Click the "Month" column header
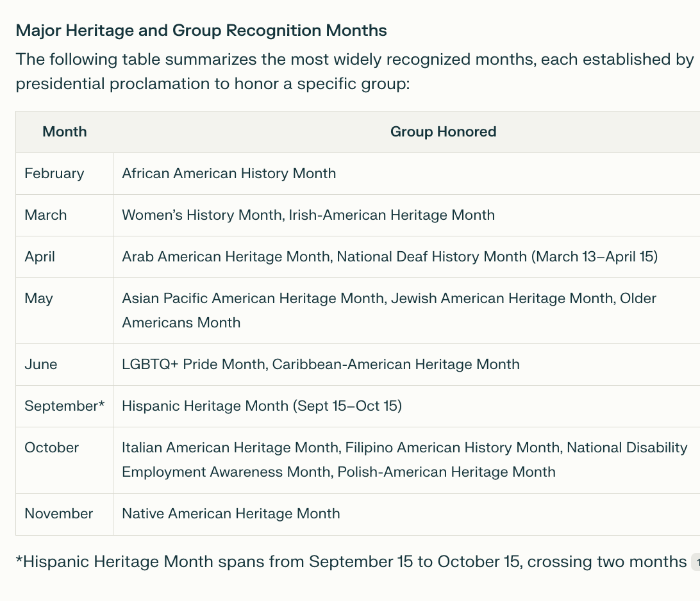This screenshot has height=601, width=700. 64,132
